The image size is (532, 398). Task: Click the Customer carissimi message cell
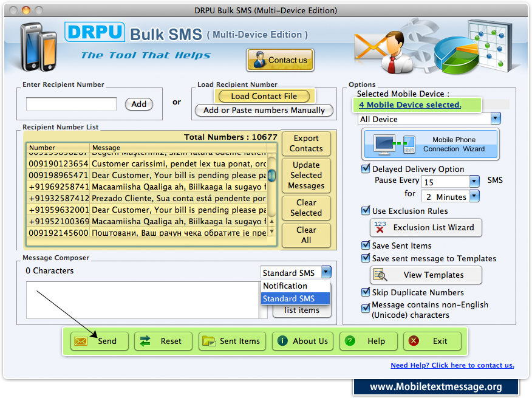(x=179, y=163)
